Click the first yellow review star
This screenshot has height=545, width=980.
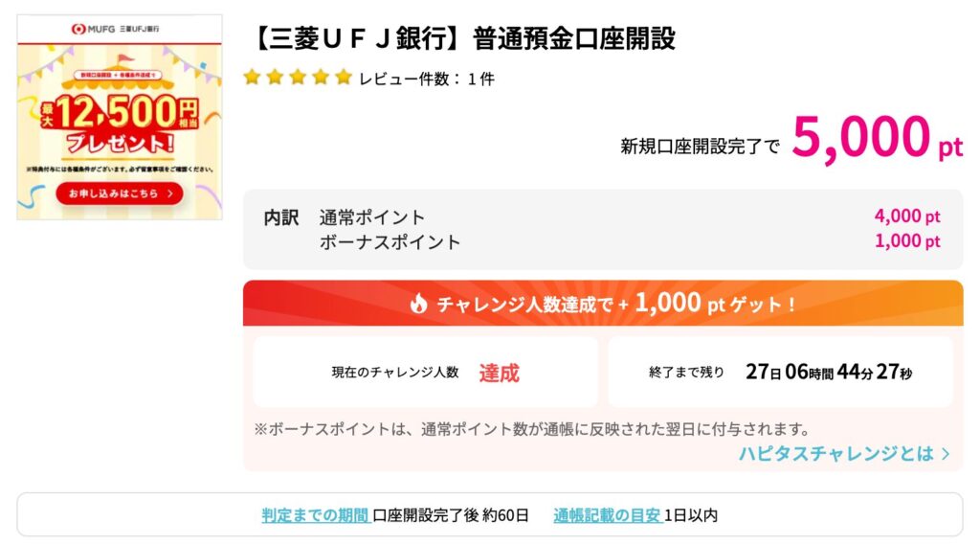point(252,78)
